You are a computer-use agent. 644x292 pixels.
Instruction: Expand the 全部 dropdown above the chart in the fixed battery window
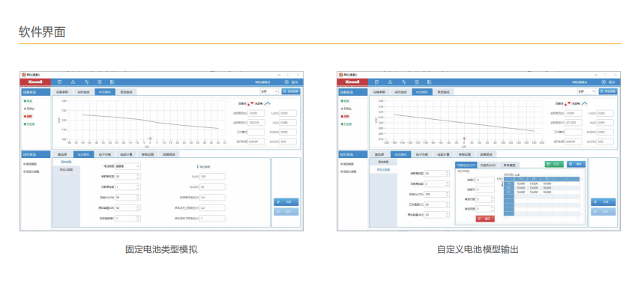pos(269,91)
